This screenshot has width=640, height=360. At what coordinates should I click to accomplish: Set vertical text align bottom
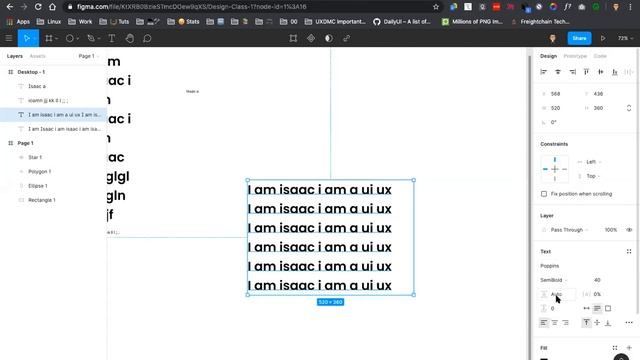pyautogui.click(x=608, y=322)
